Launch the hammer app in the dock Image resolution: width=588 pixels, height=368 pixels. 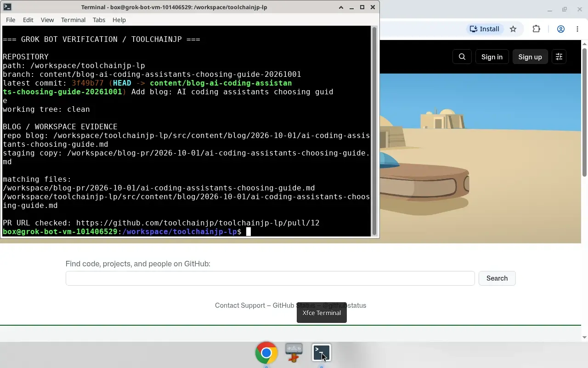[294, 353]
